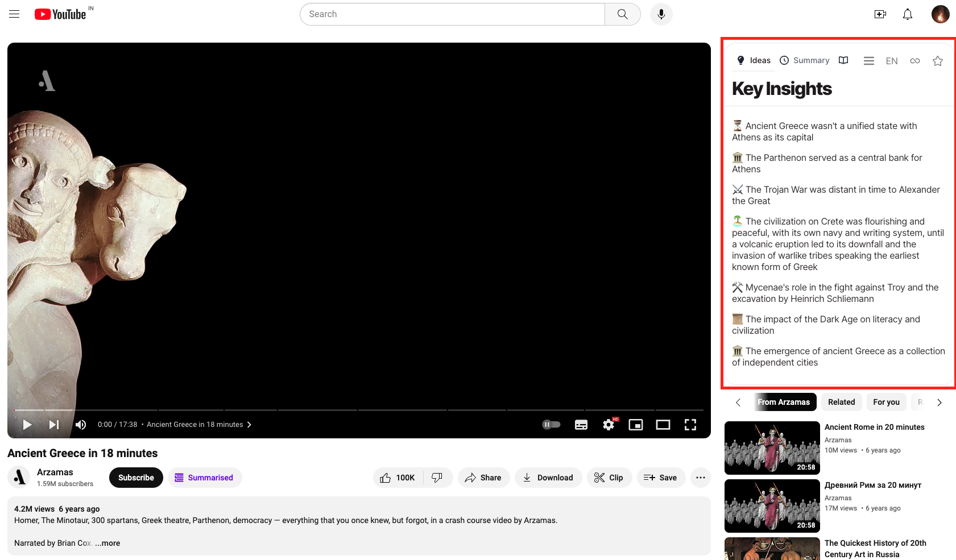Mute the video volume

coord(81,424)
